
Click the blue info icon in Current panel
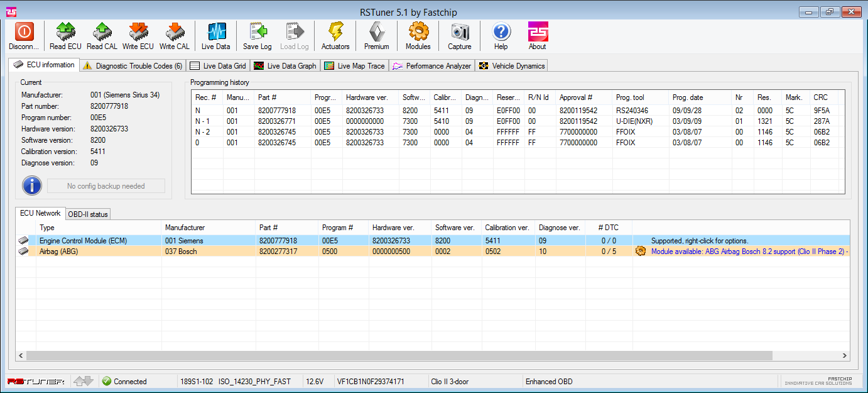[x=31, y=185]
